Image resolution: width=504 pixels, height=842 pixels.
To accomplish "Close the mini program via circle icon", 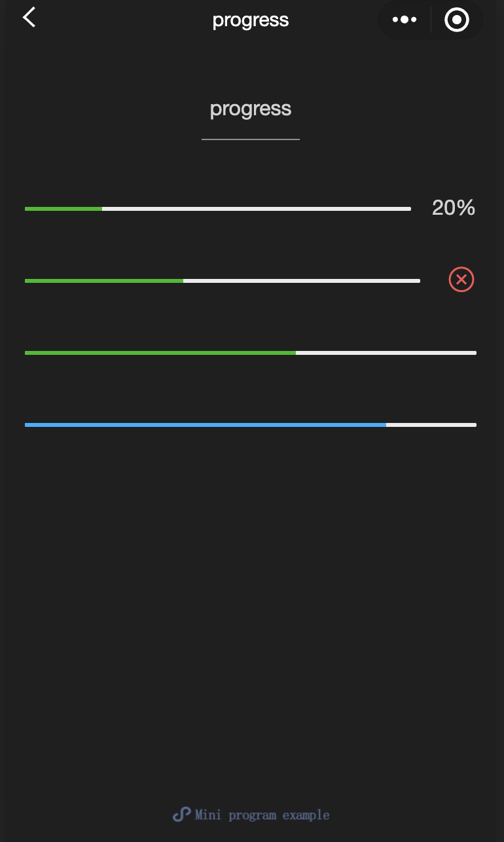I will pyautogui.click(x=457, y=20).
